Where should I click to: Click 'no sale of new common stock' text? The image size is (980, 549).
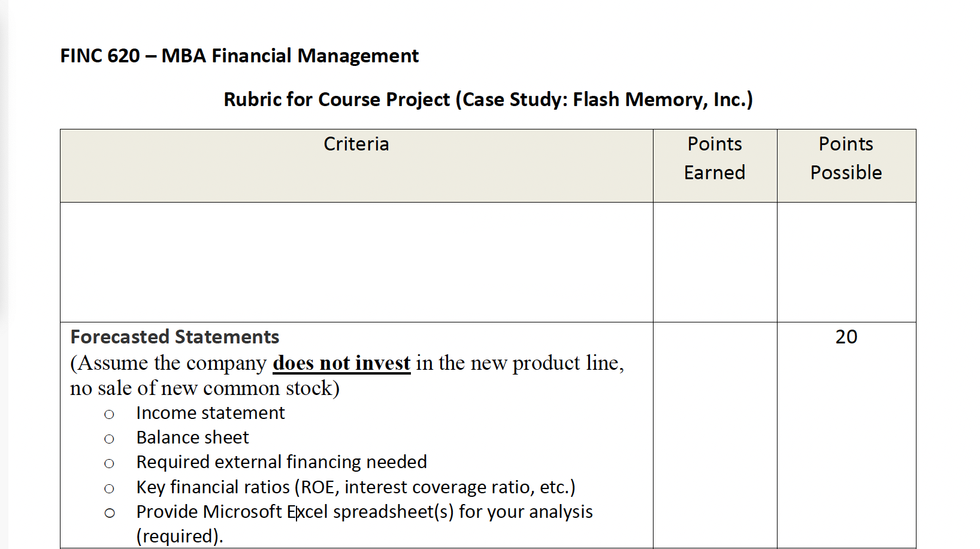click(x=205, y=388)
